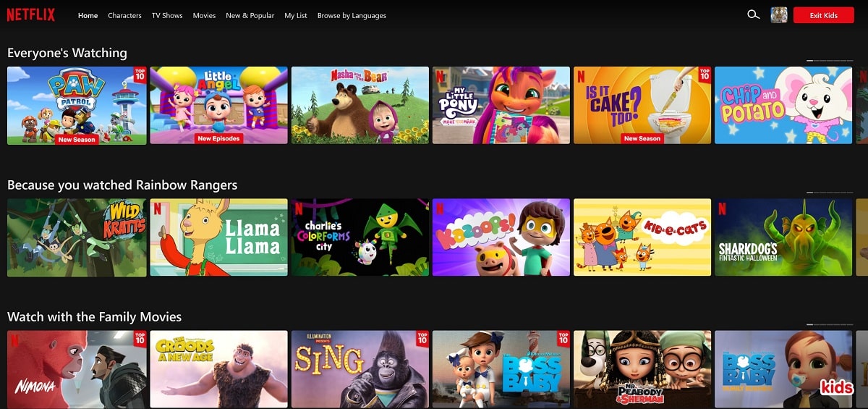Open The Boss Baby movie thumbnail
The height and width of the screenshot is (409, 868).
(x=501, y=370)
